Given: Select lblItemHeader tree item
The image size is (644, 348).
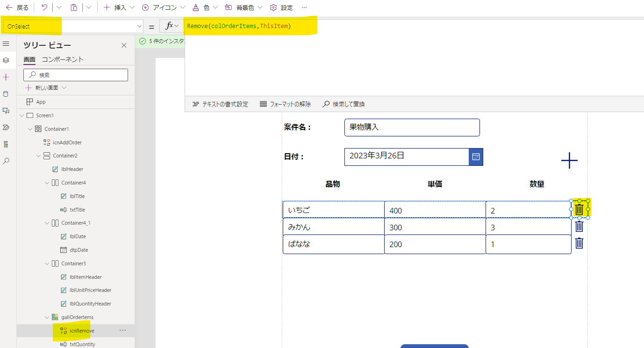Looking at the screenshot, I should [86, 277].
